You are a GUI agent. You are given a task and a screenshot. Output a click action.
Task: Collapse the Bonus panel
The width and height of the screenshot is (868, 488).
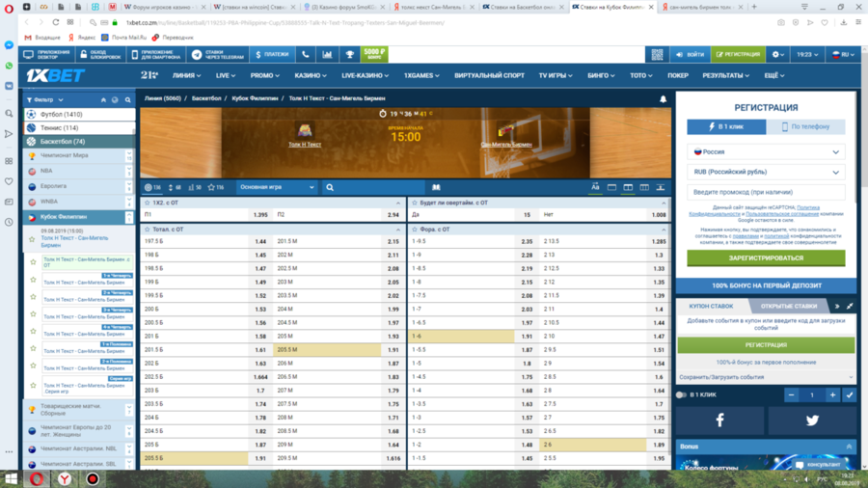[x=849, y=447]
